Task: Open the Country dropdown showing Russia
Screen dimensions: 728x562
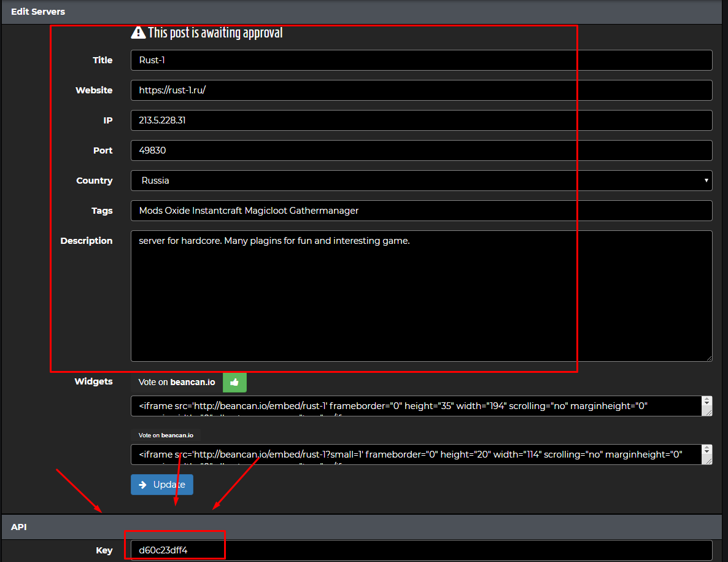Action: (421, 180)
